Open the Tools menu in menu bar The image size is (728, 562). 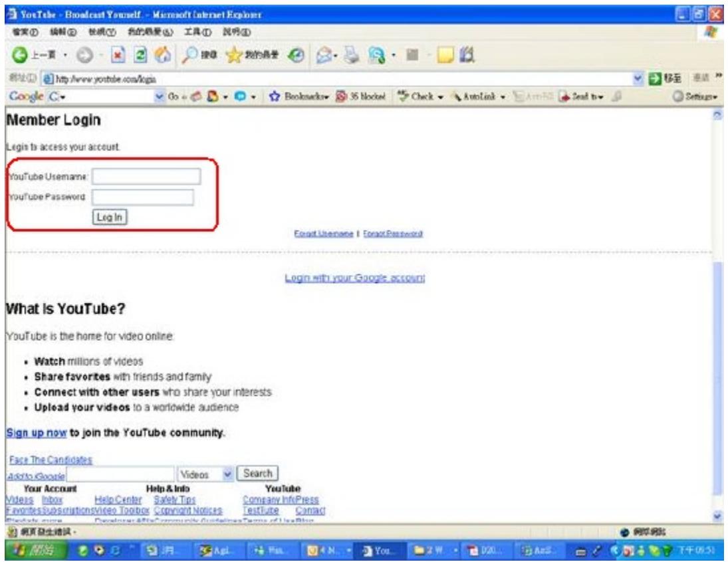(197, 32)
